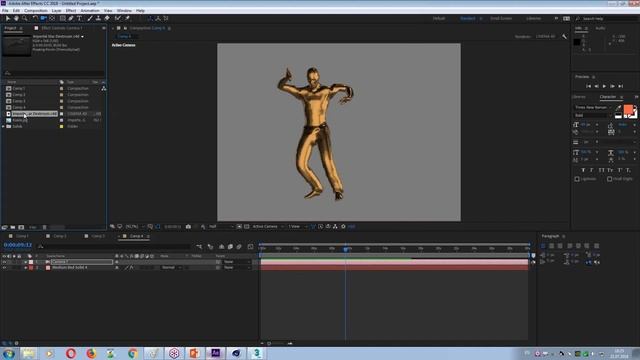
Task: Create a new composition from Project panel
Action: [21, 227]
